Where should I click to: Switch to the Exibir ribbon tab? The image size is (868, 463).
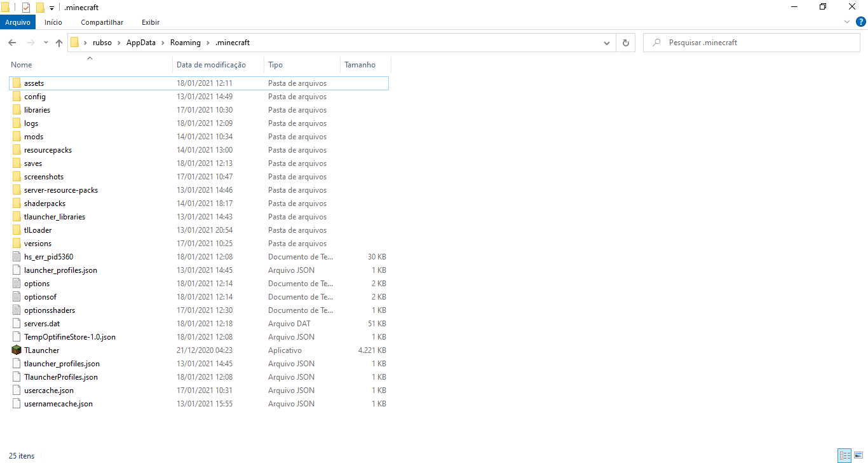click(151, 22)
